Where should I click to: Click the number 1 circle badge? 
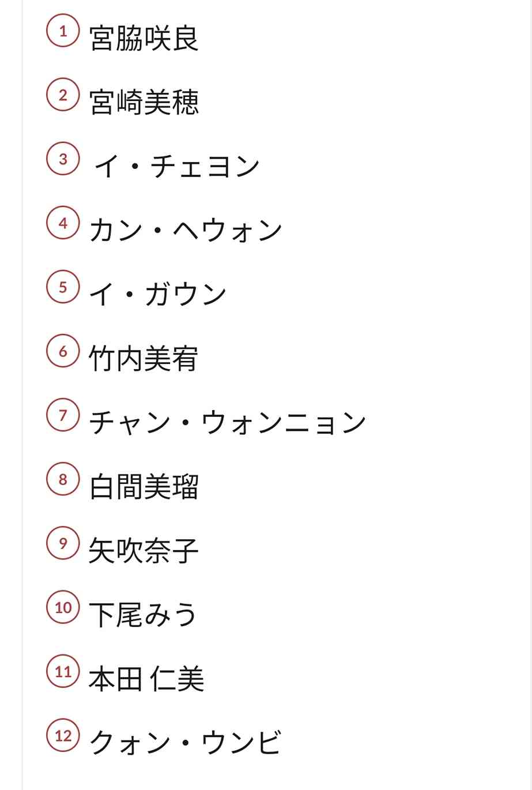(63, 31)
